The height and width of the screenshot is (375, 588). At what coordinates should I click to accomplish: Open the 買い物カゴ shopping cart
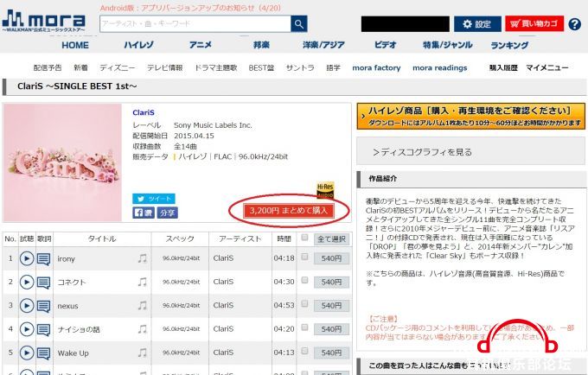point(534,23)
